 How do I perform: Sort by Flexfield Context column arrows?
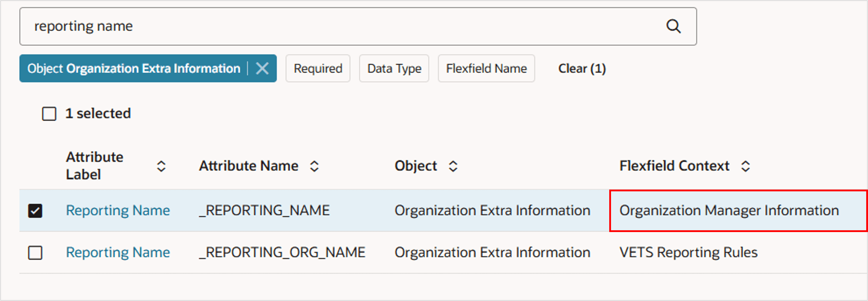(745, 166)
